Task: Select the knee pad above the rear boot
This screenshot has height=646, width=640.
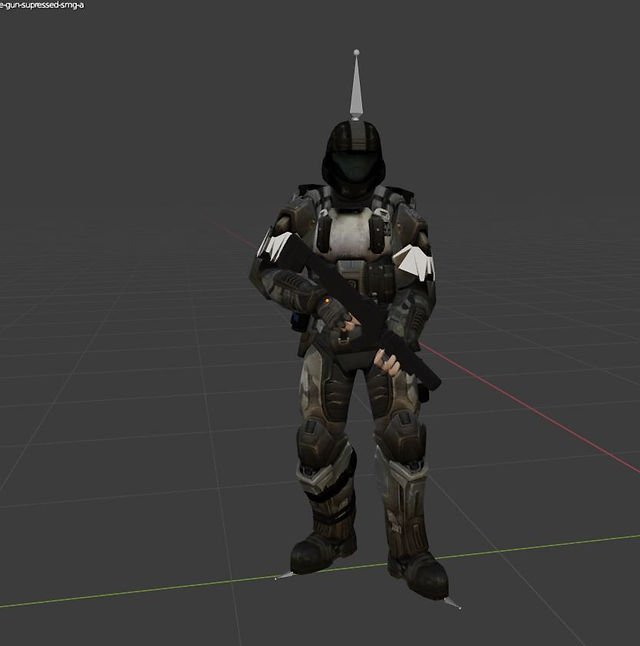Action: click(321, 439)
